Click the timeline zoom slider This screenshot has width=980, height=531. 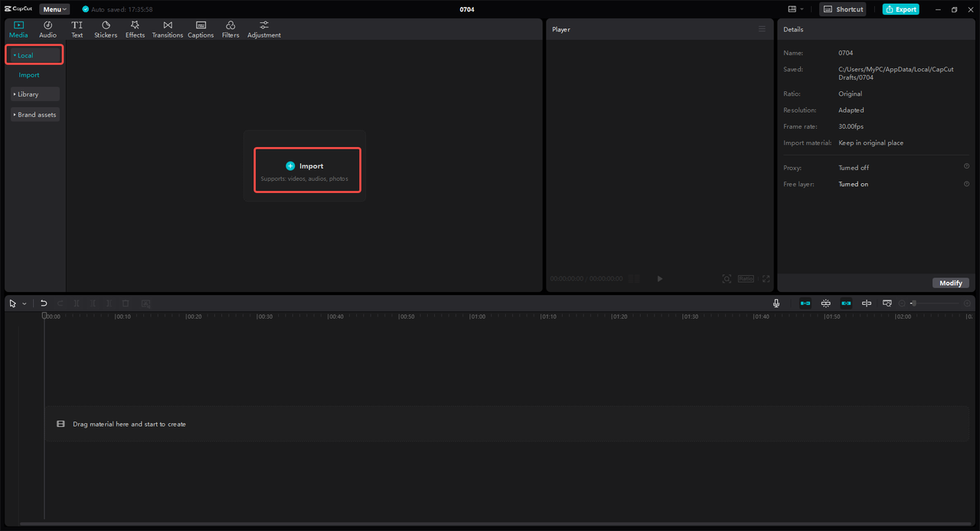935,303
